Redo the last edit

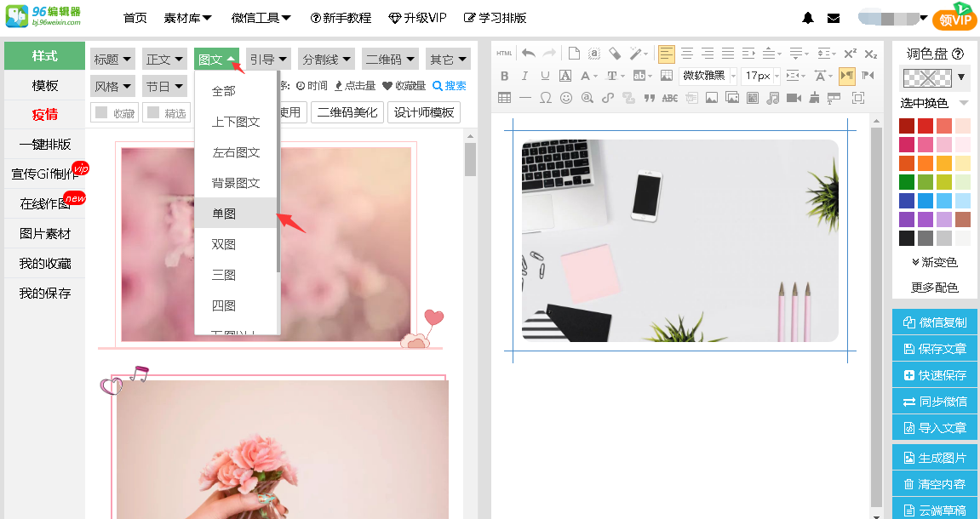(549, 54)
